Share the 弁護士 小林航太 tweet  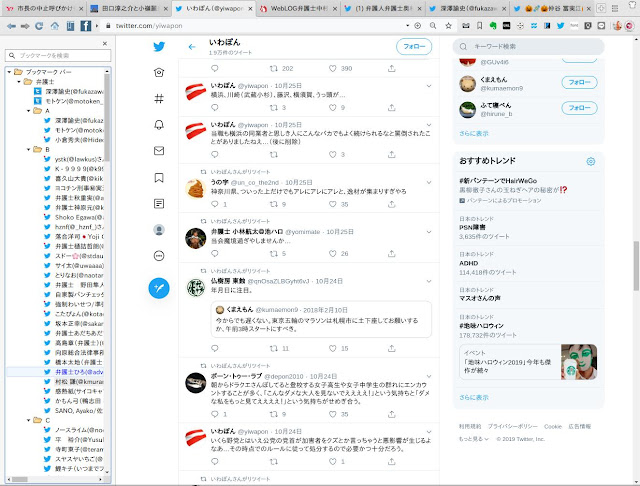392,253
